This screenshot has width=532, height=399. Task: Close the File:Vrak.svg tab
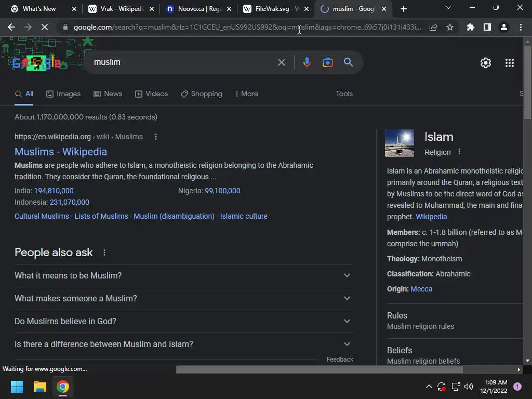point(307,9)
